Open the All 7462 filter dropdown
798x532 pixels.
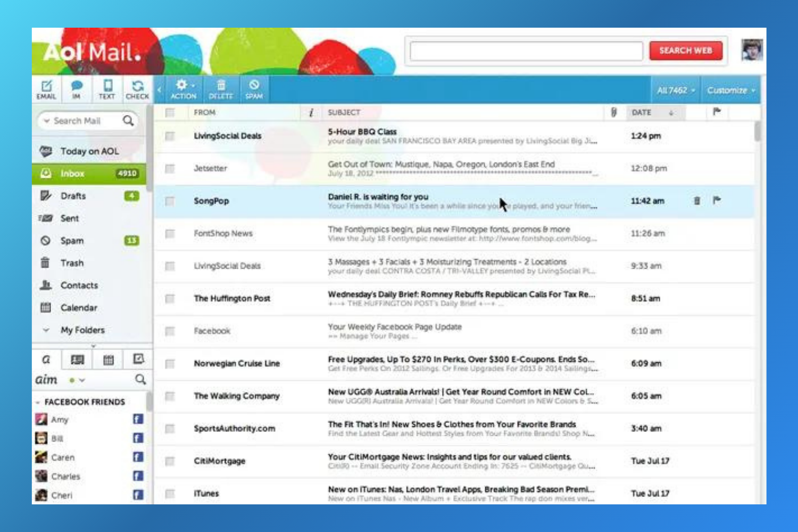click(676, 90)
